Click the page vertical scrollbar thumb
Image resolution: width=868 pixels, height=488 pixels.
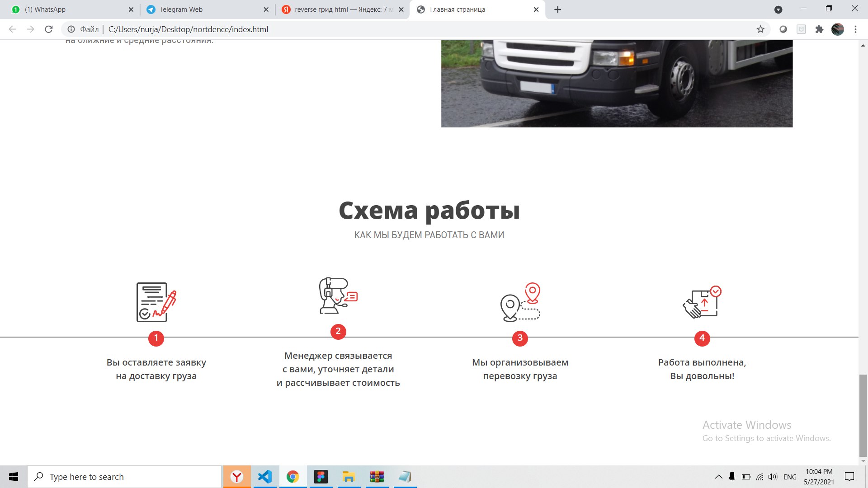click(x=863, y=416)
